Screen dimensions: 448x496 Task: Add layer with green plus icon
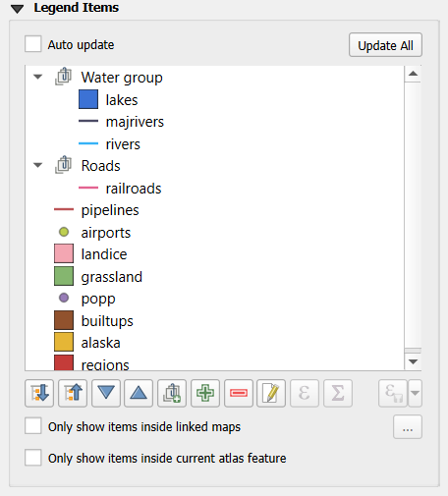click(x=205, y=393)
